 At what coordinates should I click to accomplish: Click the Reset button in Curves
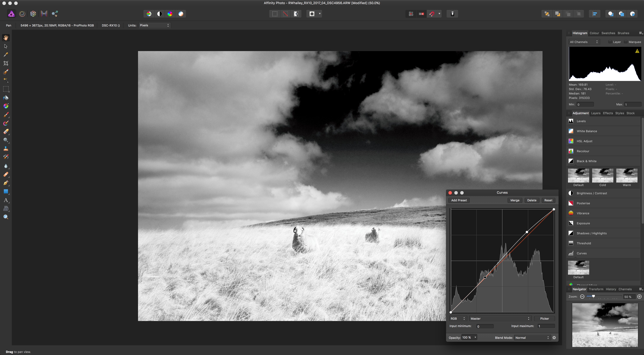pos(548,200)
